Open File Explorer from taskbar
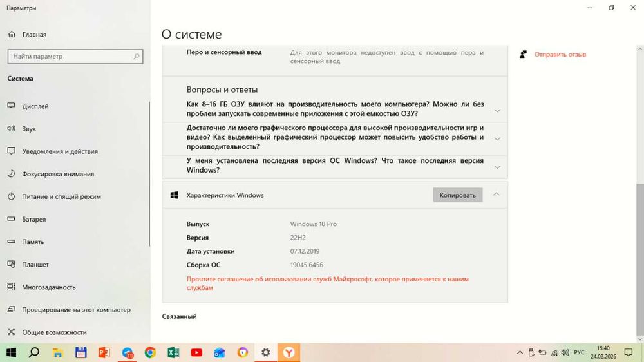Viewport: 644px width, 362px height. coord(58,352)
